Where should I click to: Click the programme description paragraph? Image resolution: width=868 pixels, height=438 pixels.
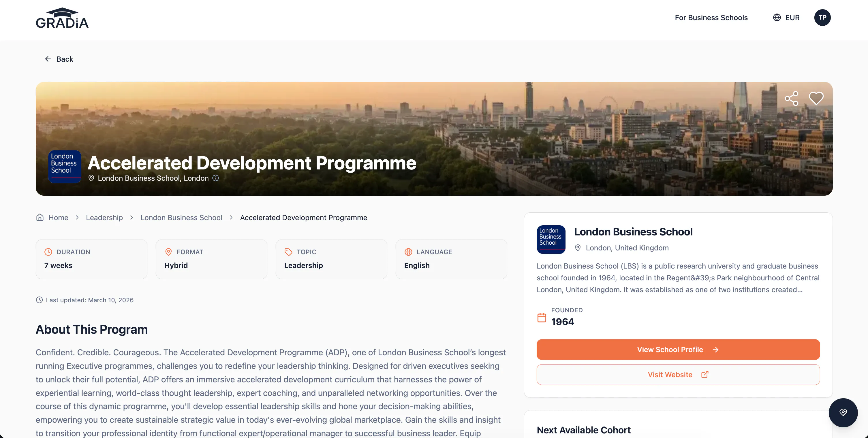coord(271,392)
